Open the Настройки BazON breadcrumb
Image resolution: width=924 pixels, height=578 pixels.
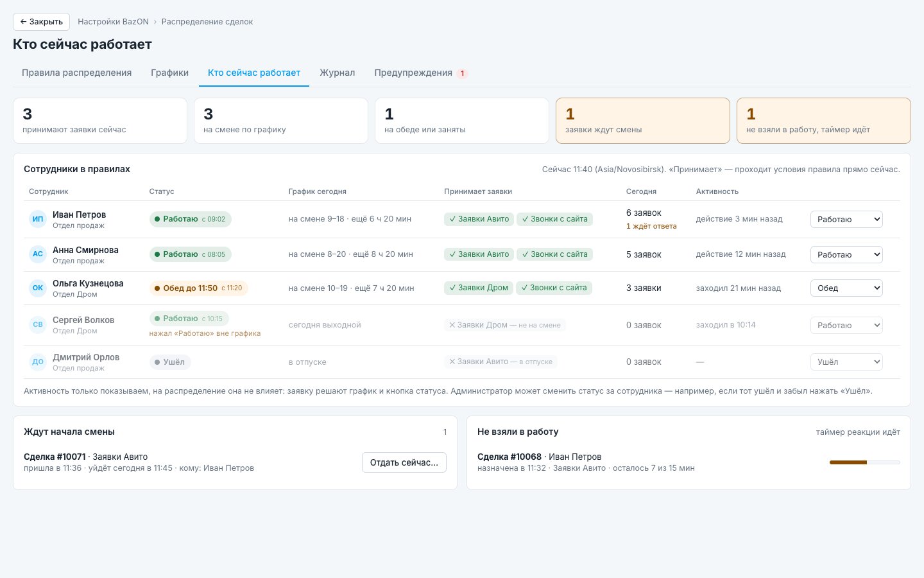(x=113, y=22)
